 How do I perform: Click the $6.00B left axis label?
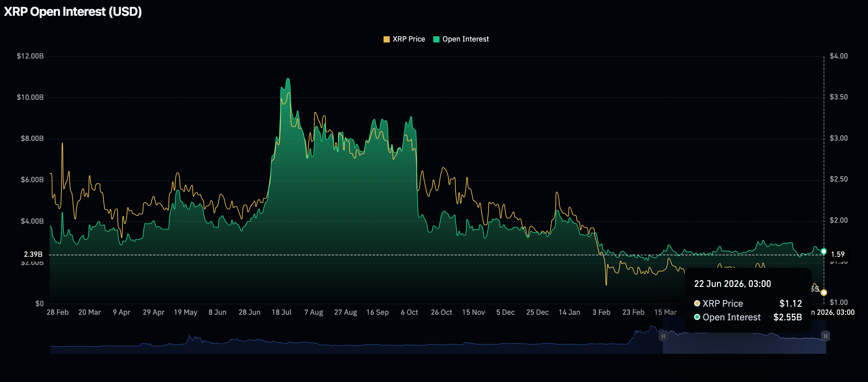32,180
